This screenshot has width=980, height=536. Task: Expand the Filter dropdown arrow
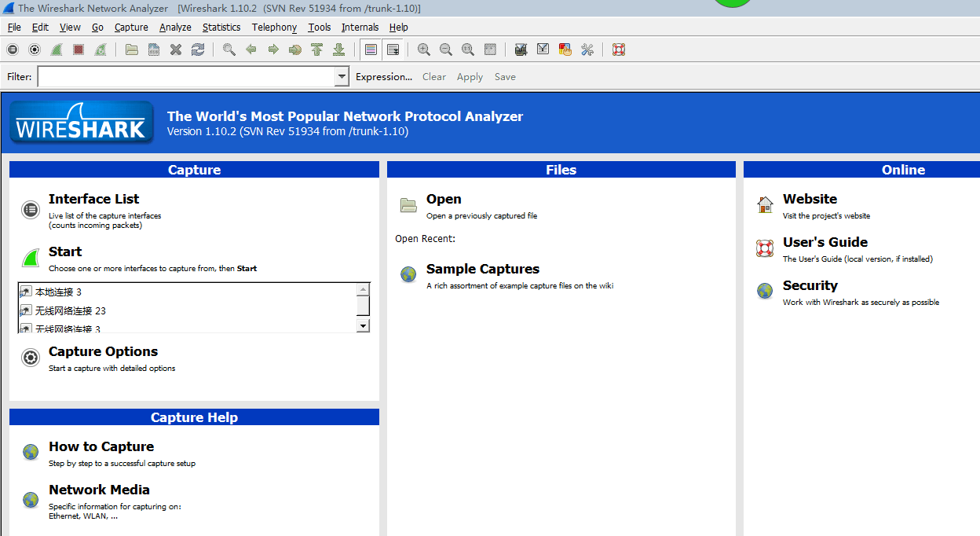pyautogui.click(x=342, y=77)
